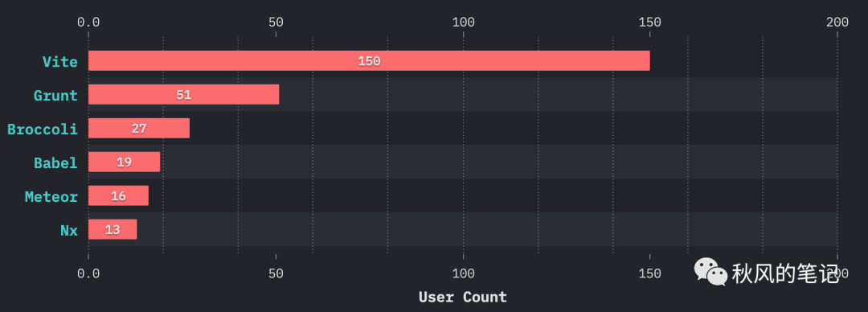This screenshot has width=868, height=312.
Task: Select the Meteor bar showing 16
Action: 118,195
